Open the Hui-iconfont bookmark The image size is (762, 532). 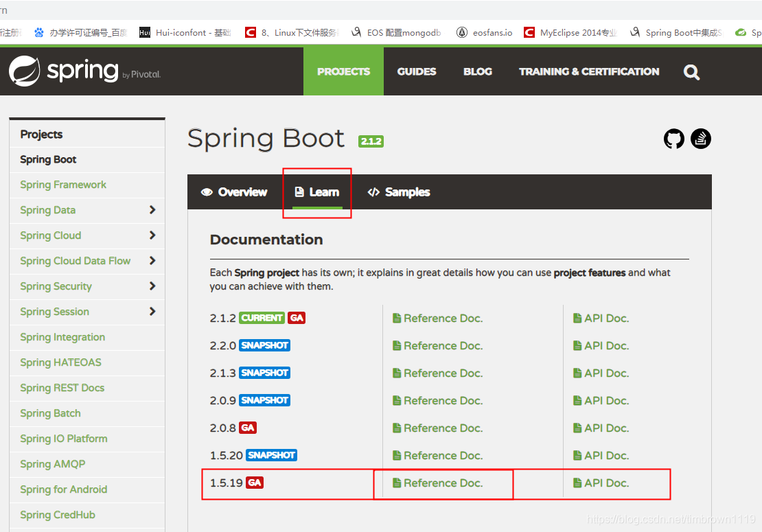(x=185, y=32)
